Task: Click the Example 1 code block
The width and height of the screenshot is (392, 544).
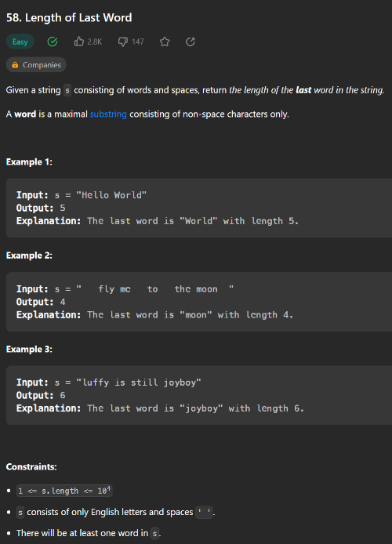Action: pyautogui.click(x=199, y=208)
